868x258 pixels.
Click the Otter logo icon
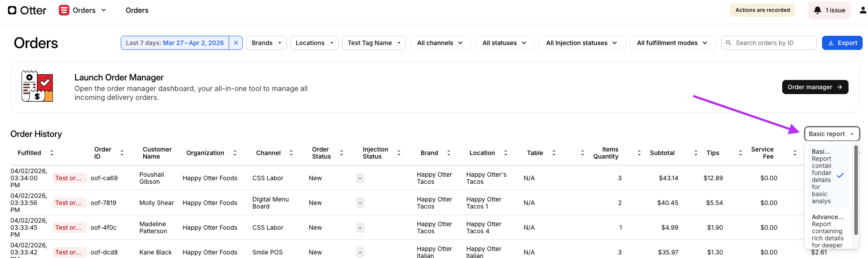12,10
